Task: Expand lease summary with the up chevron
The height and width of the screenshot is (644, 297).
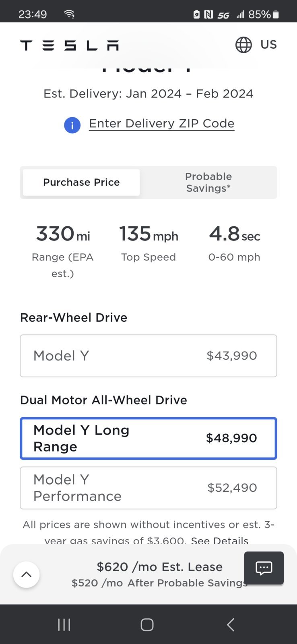Action: 26,574
